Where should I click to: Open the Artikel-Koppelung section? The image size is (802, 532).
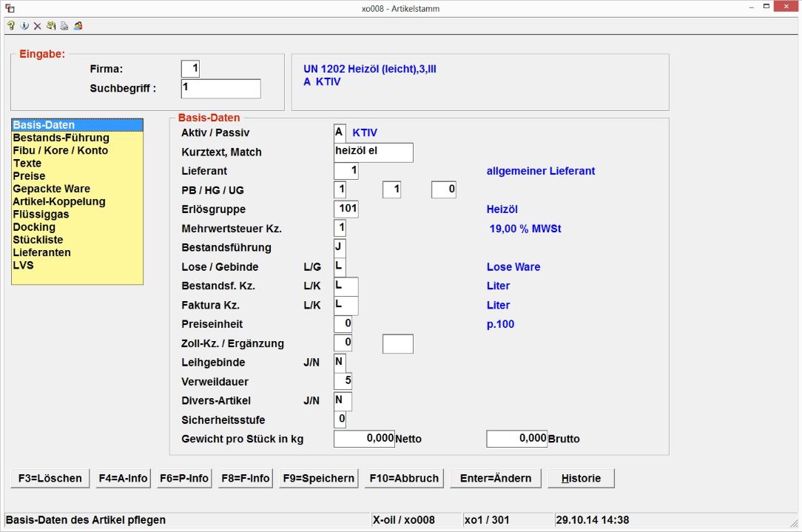point(77,201)
